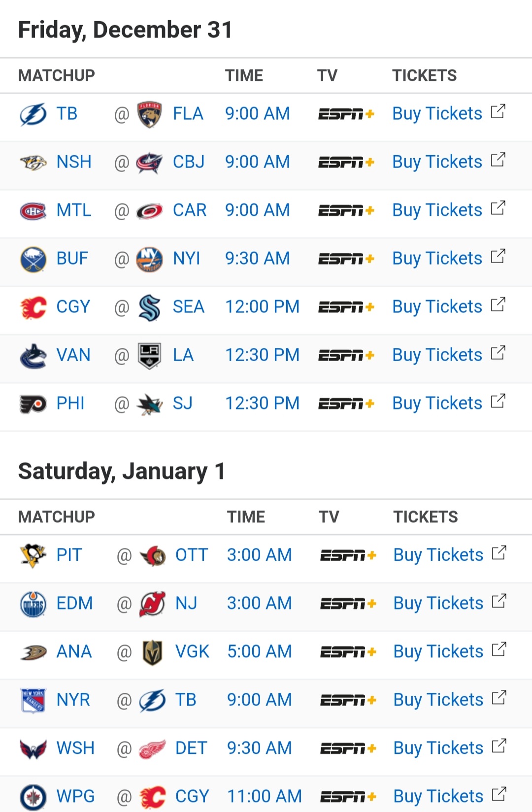This screenshot has width=532, height=812.
Task: Open the 12:00 PM CGY at SEA game time
Action: click(262, 307)
